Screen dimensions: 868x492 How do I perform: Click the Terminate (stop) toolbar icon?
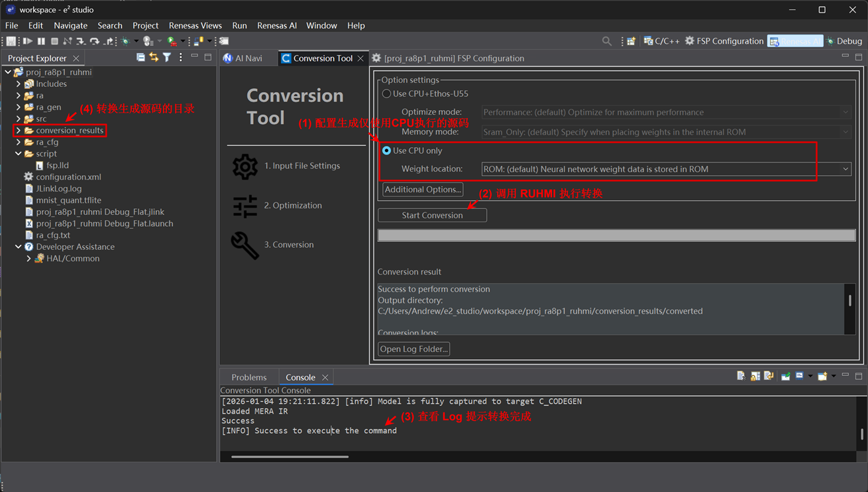(54, 41)
